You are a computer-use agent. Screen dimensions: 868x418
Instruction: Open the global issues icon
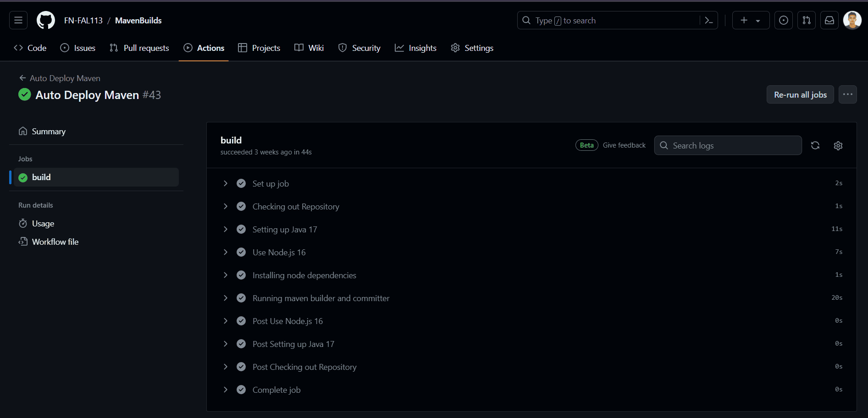click(784, 20)
